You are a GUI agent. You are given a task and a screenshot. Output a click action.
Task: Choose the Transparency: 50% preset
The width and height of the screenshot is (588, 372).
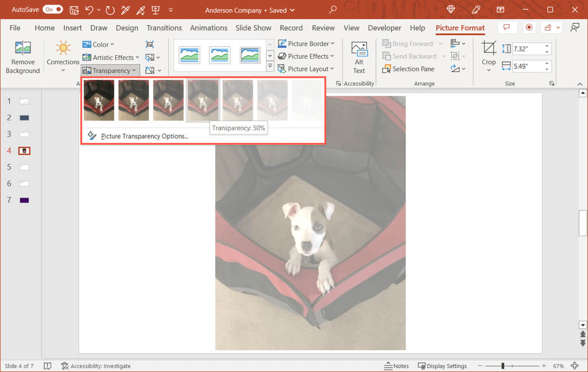click(203, 100)
